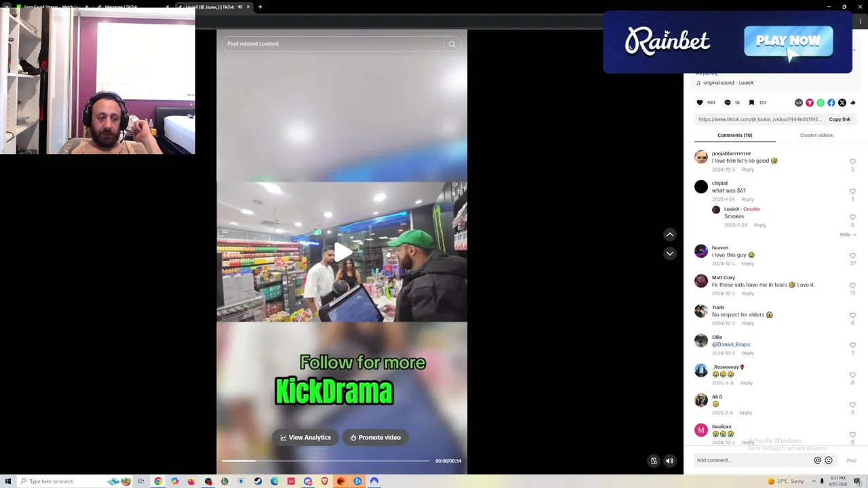Open Matt Coxy's profile avatar
Viewport: 868px width, 488px height.
pyautogui.click(x=701, y=281)
